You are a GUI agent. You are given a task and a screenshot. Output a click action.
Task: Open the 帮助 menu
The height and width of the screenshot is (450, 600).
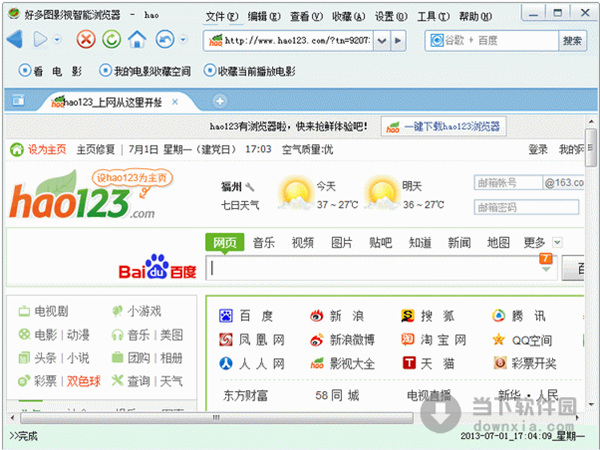point(476,16)
